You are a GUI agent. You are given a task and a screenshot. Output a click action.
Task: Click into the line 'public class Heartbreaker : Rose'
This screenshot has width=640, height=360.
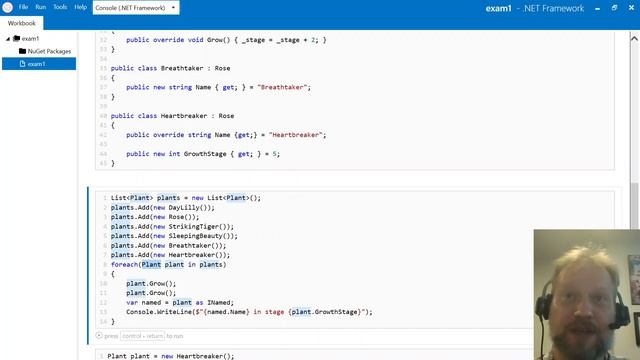tap(172, 116)
